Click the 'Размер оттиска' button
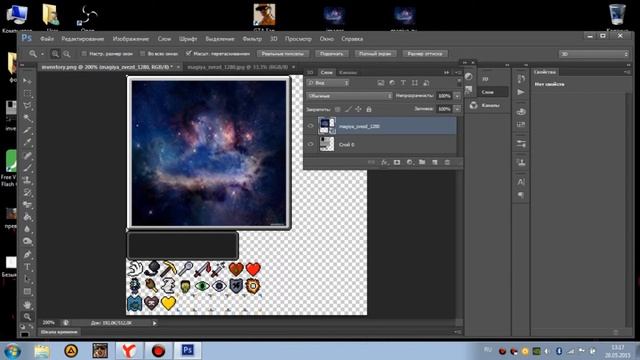This screenshot has height=360, width=640. pyautogui.click(x=425, y=54)
